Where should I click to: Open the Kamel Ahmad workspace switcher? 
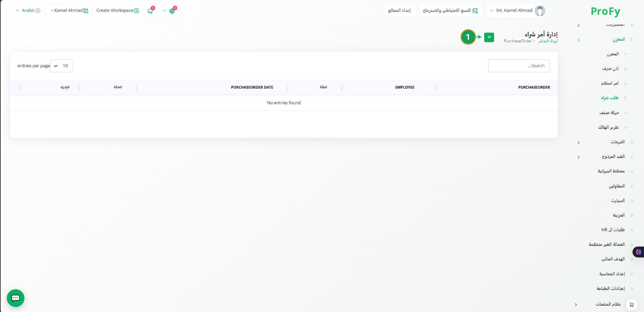[69, 11]
